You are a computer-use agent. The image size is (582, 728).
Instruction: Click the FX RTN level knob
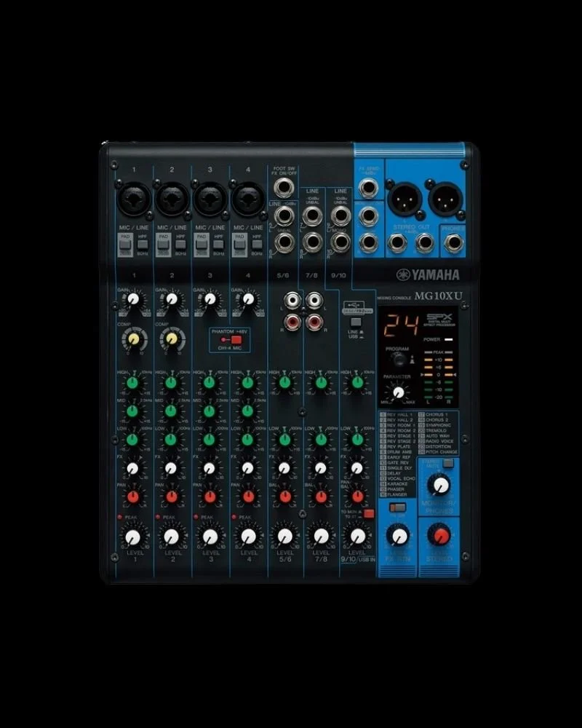398,536
